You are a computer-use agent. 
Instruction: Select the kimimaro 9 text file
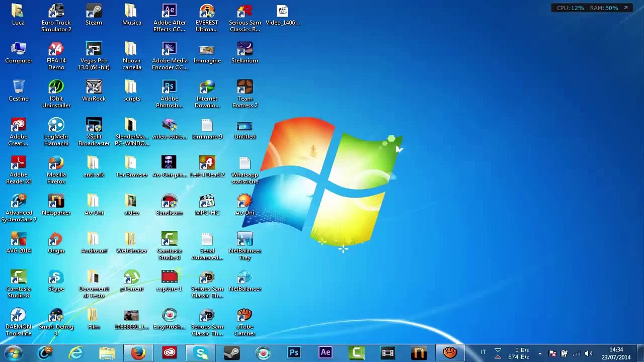[x=207, y=129]
